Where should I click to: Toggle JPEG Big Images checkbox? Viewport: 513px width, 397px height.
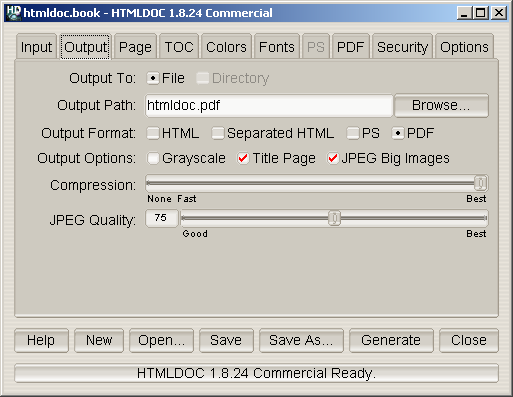(333, 158)
